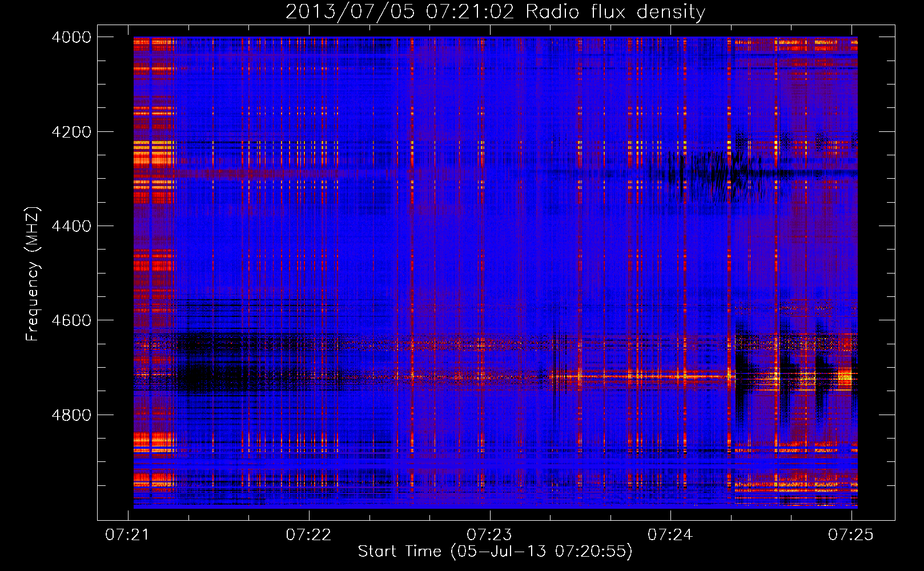Click the 07:23 time tick label
The width and height of the screenshot is (924, 571).
click(x=489, y=534)
